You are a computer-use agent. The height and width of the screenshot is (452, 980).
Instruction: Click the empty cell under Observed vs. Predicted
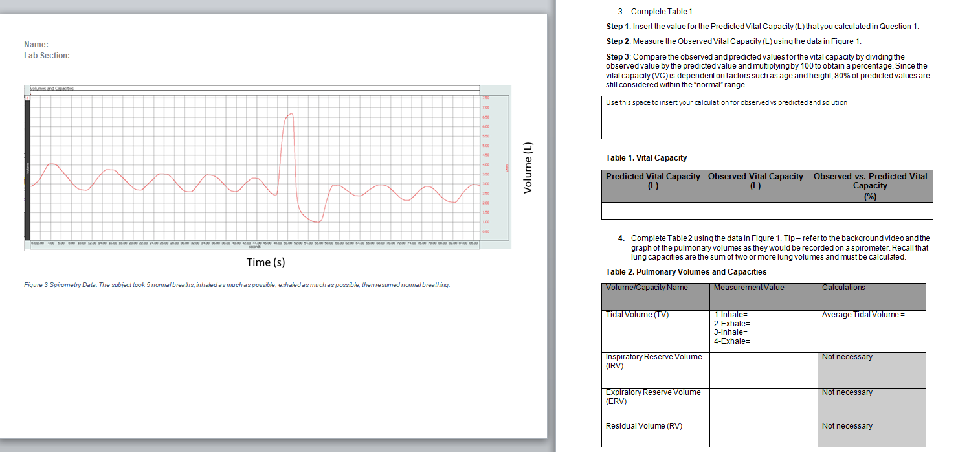tap(869, 211)
